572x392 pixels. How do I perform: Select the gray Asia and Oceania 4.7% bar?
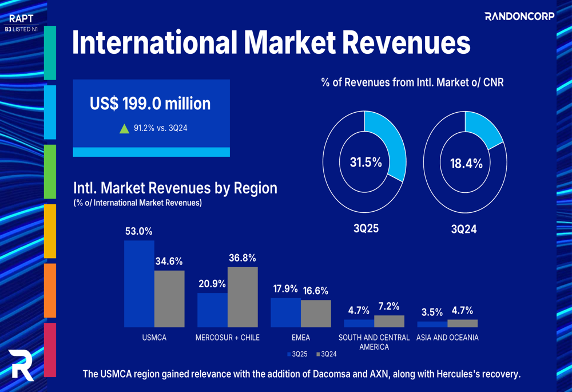click(462, 323)
